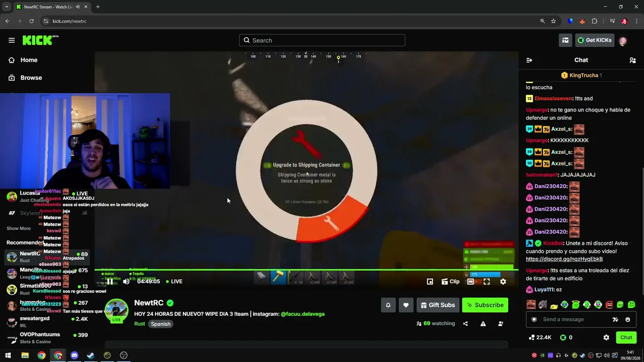The image size is (644, 362).
Task: Turn on notifications bell for NewtRC
Action: [388, 305]
